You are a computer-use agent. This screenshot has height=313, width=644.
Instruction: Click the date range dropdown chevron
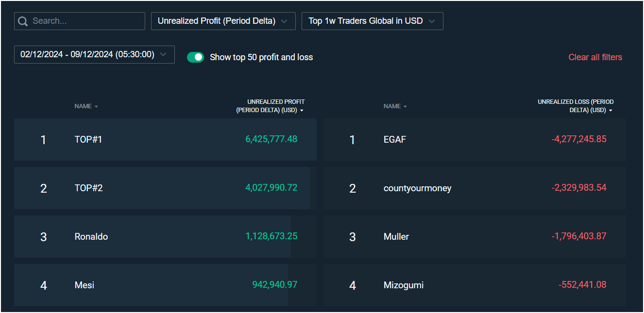(164, 54)
